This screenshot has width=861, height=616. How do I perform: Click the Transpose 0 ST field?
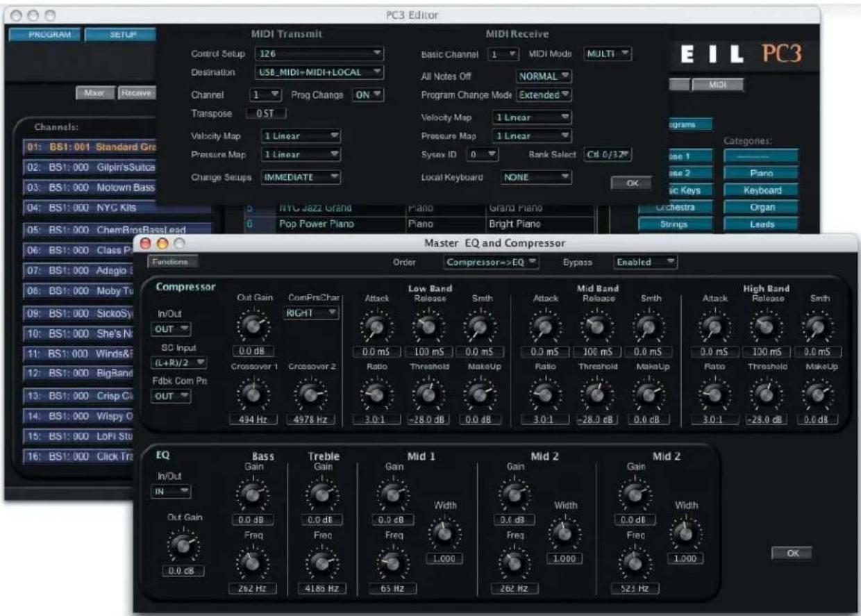pos(267,113)
